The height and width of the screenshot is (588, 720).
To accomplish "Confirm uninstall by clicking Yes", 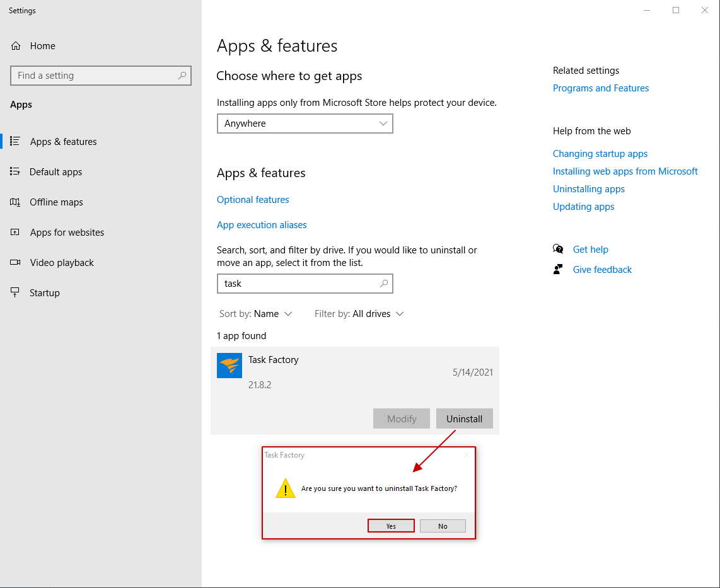I will (391, 525).
